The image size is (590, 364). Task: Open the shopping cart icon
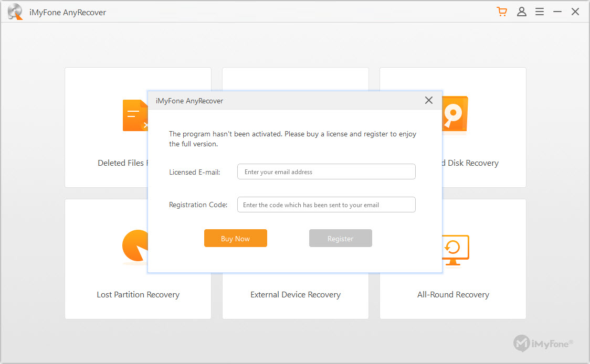[x=502, y=11]
